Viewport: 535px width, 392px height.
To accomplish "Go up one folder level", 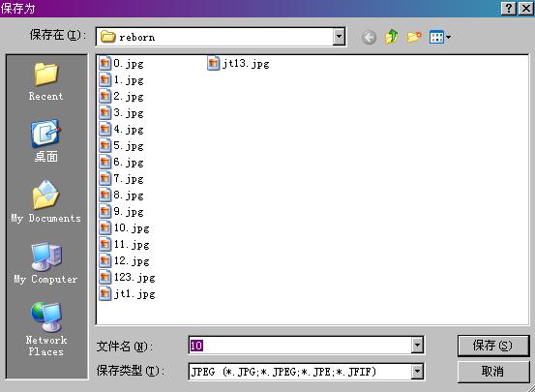I will coord(392,37).
